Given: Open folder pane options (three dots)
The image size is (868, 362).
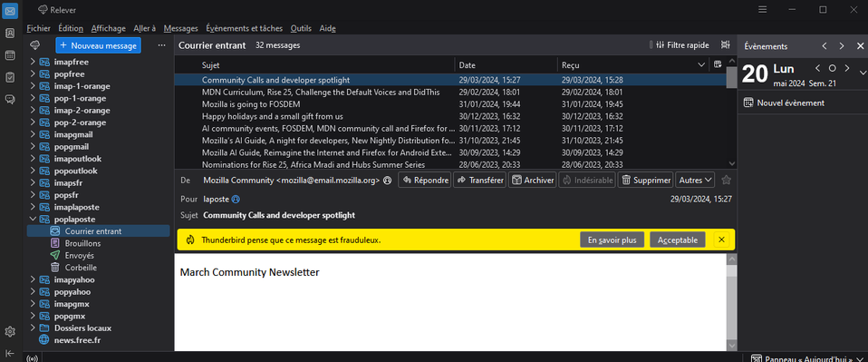Looking at the screenshot, I should pos(161,45).
